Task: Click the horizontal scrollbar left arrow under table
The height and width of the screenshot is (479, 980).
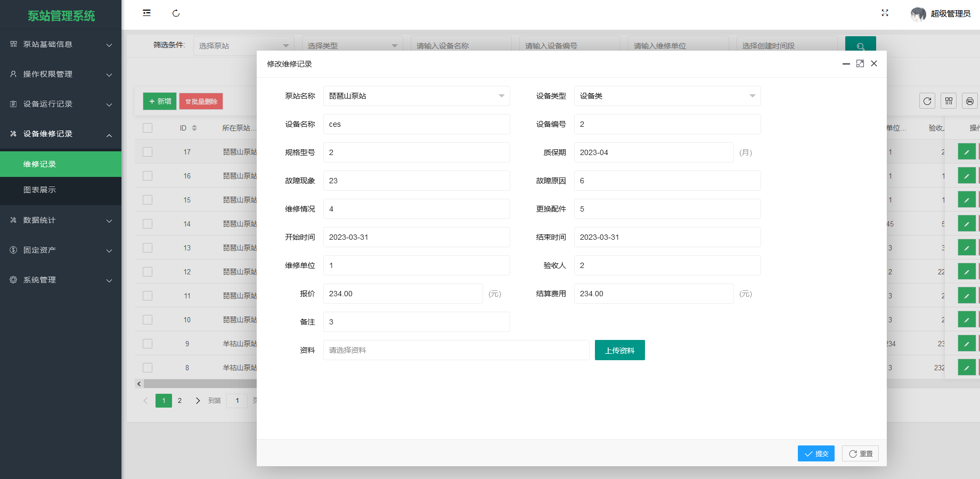Action: point(139,384)
